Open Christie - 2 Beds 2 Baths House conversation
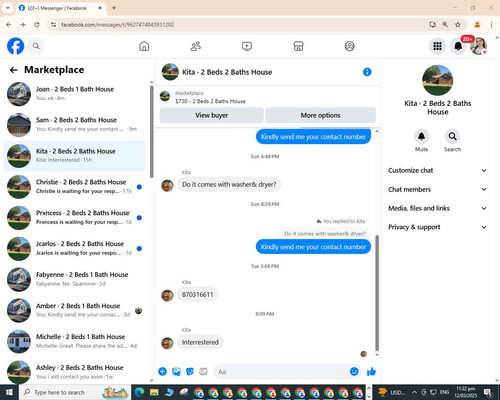Image resolution: width=500 pixels, height=400 pixels. (x=75, y=187)
